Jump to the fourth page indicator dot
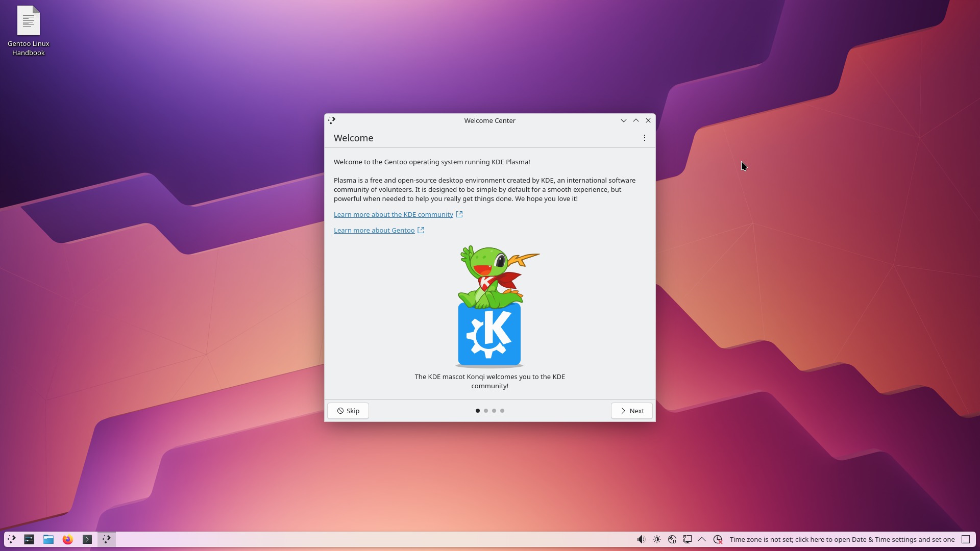The width and height of the screenshot is (980, 551). tap(502, 411)
